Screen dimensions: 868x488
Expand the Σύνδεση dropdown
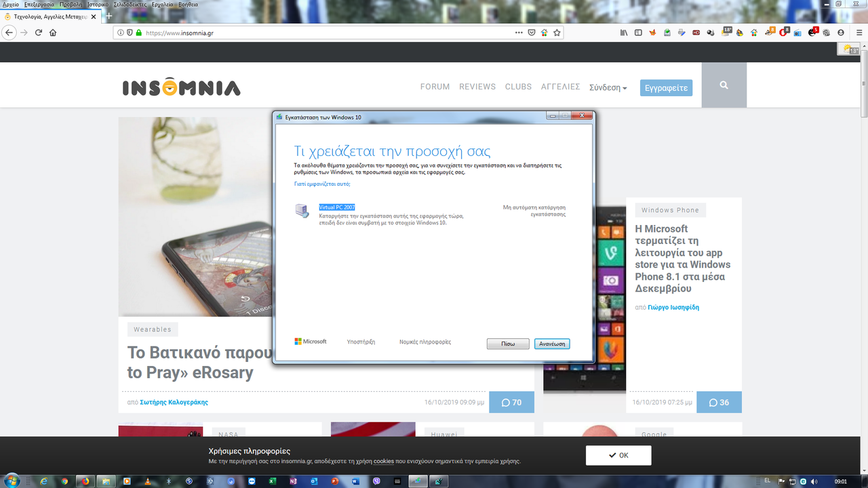coord(608,87)
